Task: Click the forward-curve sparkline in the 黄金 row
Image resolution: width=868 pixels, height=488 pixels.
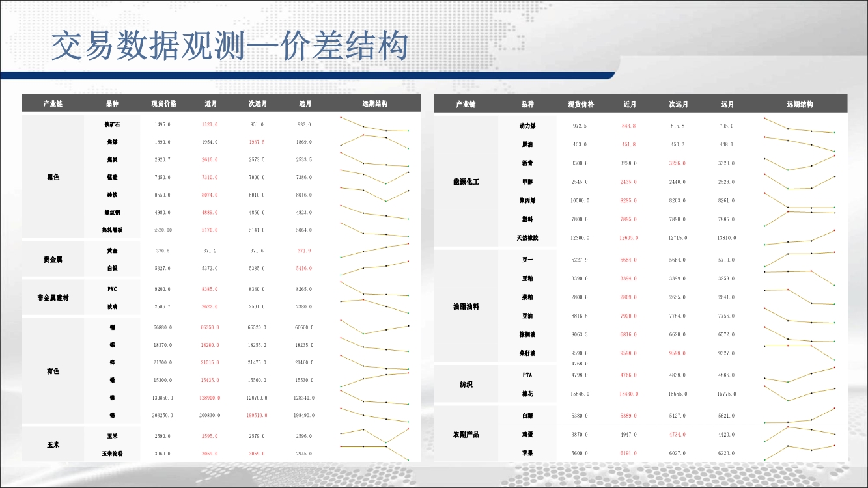Action: coord(374,250)
